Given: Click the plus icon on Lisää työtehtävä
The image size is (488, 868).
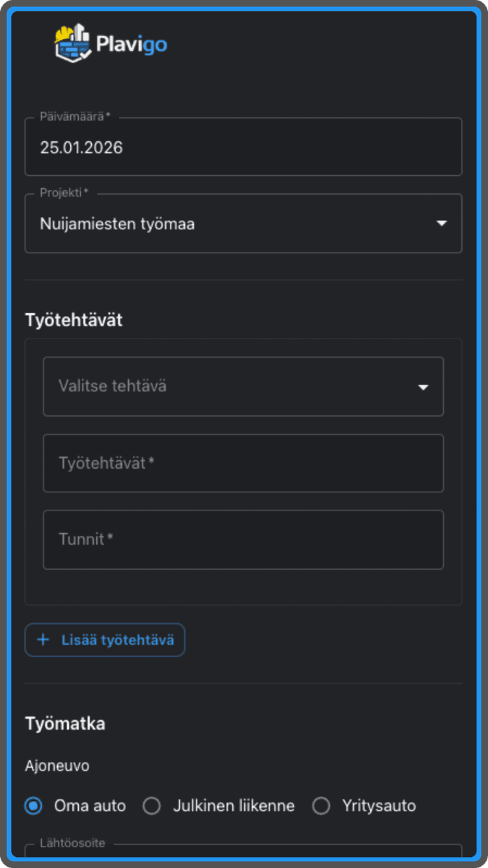Looking at the screenshot, I should (x=44, y=639).
